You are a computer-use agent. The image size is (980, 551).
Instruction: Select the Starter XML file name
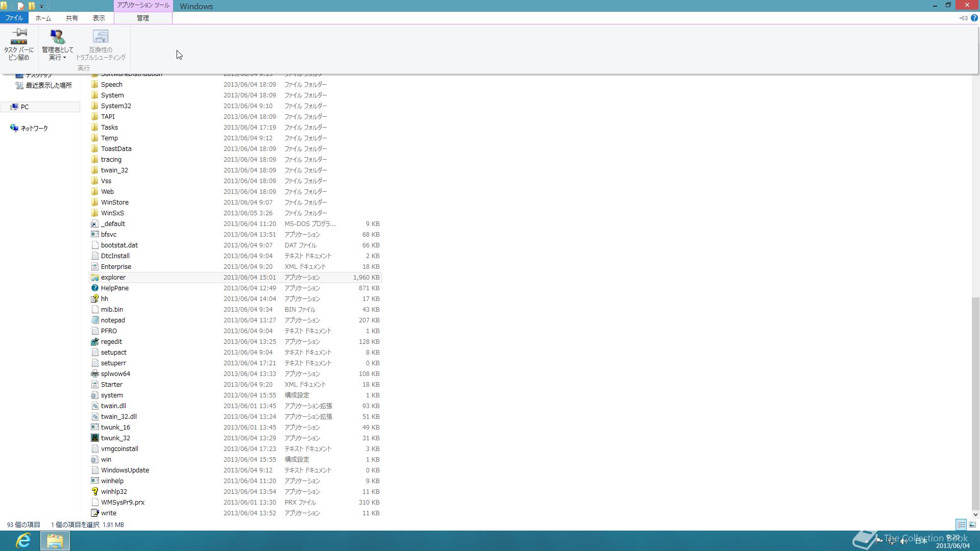(111, 385)
